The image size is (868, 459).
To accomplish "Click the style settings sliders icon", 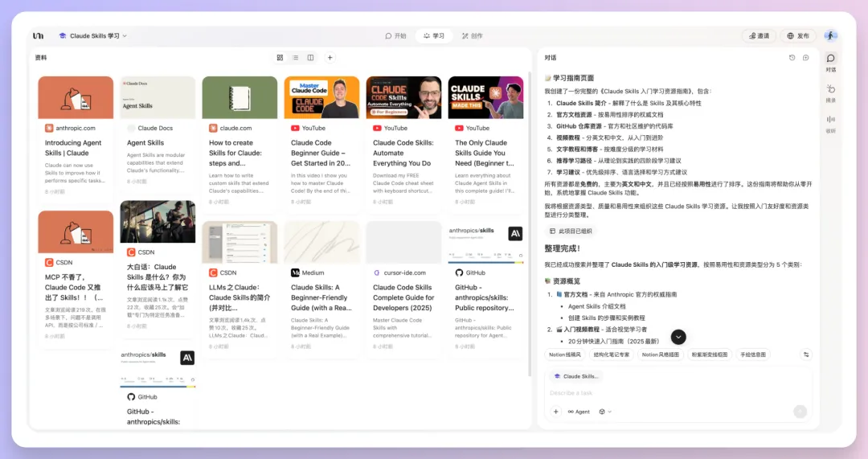I will coord(807,354).
